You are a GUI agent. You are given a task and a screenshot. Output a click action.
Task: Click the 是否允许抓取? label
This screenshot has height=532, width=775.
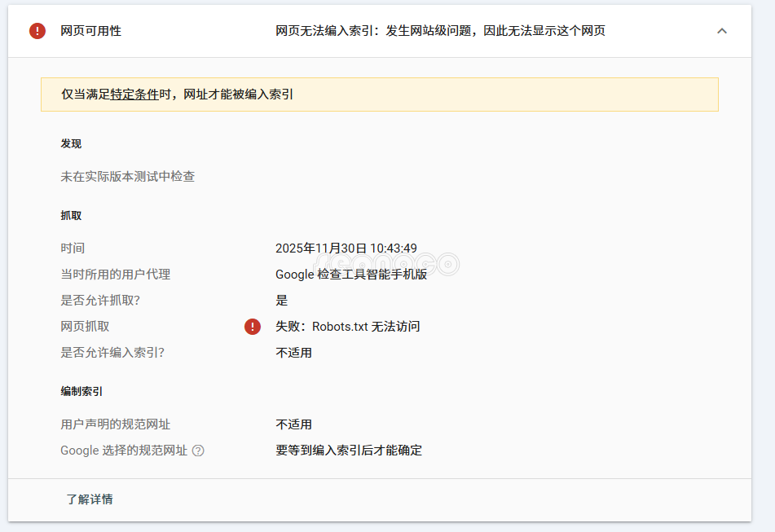100,301
